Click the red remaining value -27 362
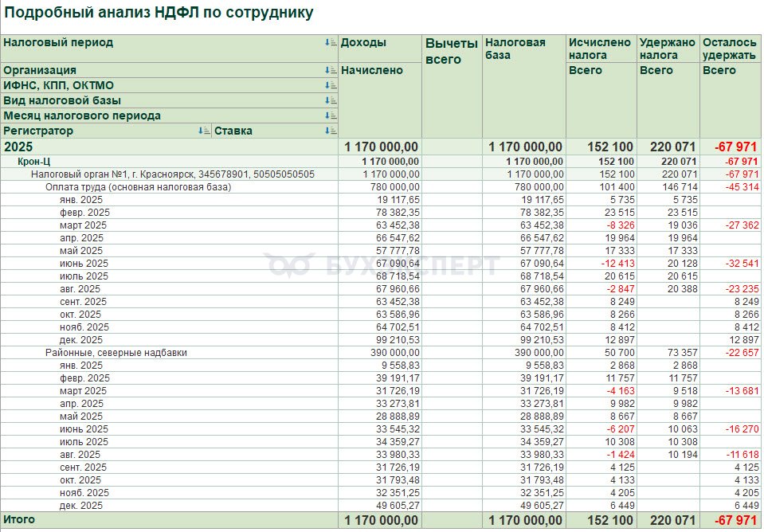This screenshot has width=764, height=532. 742,225
